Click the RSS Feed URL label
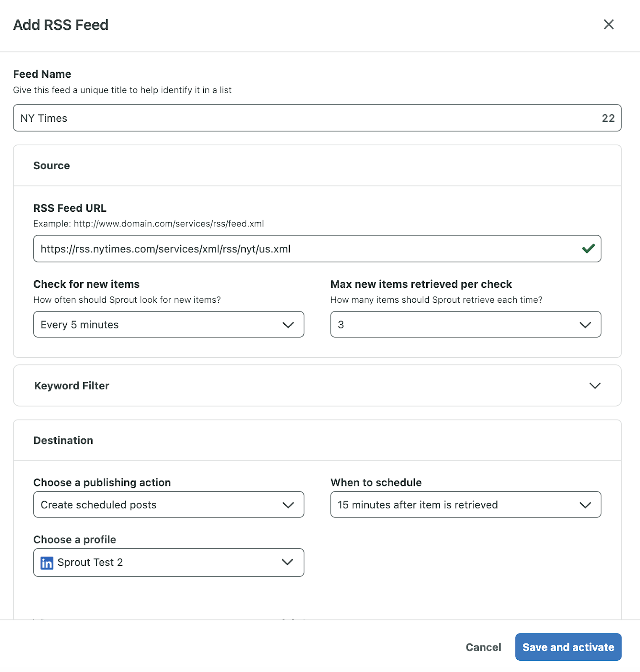Image resolution: width=640 pixels, height=672 pixels. (70, 208)
